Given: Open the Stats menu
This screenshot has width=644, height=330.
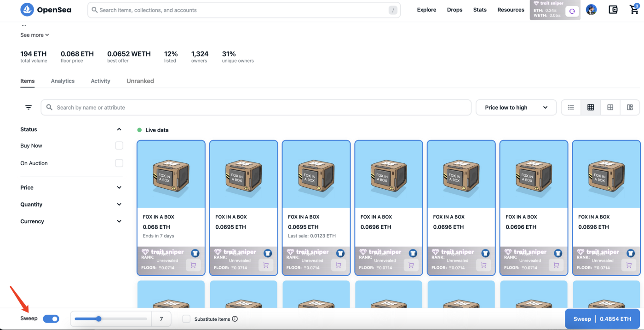Looking at the screenshot, I should pyautogui.click(x=480, y=10).
